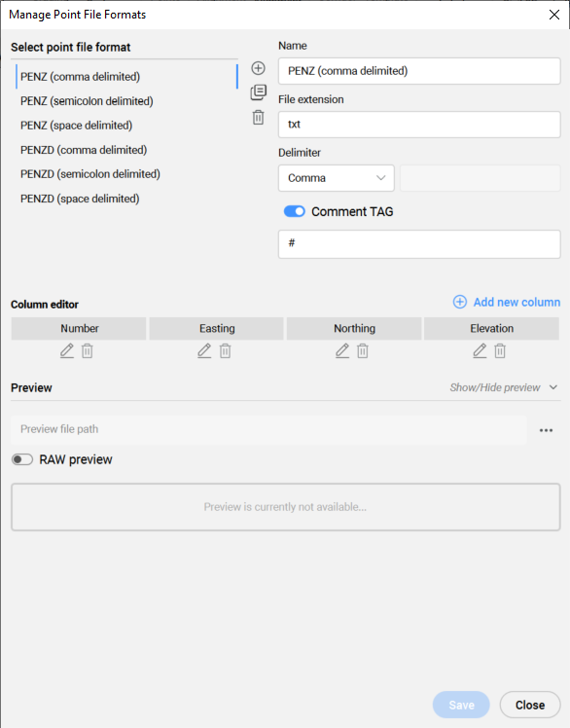Click the add new format plus icon

[258, 68]
